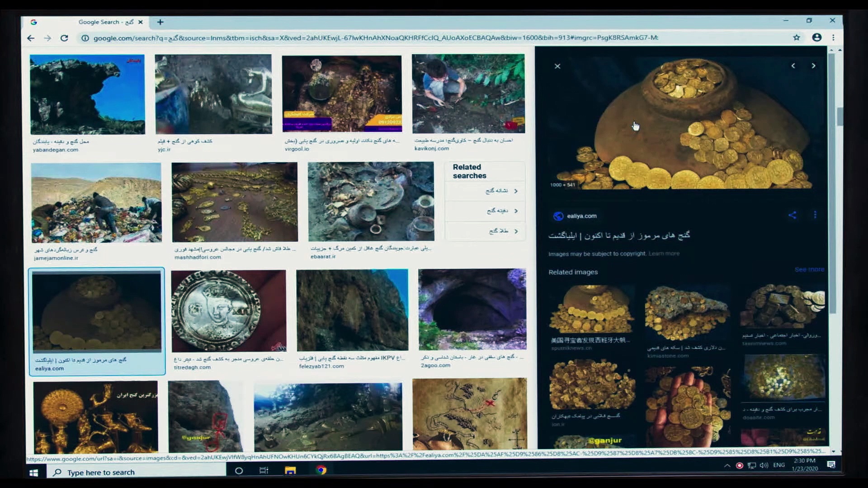The height and width of the screenshot is (488, 868).
Task: Click the Learn more copyright link
Action: pyautogui.click(x=664, y=253)
